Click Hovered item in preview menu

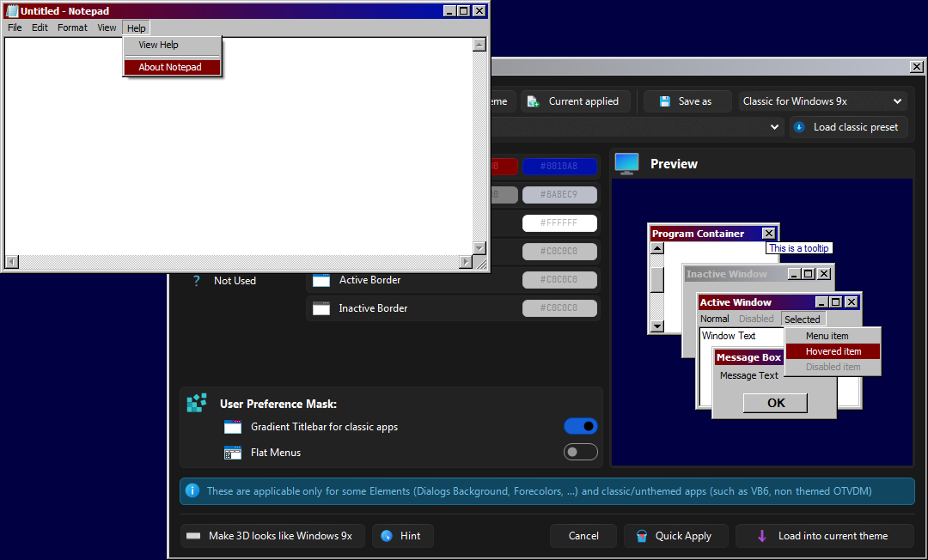(833, 351)
